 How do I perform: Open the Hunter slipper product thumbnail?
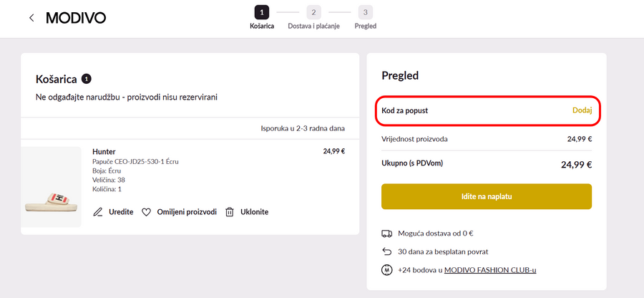click(x=51, y=187)
